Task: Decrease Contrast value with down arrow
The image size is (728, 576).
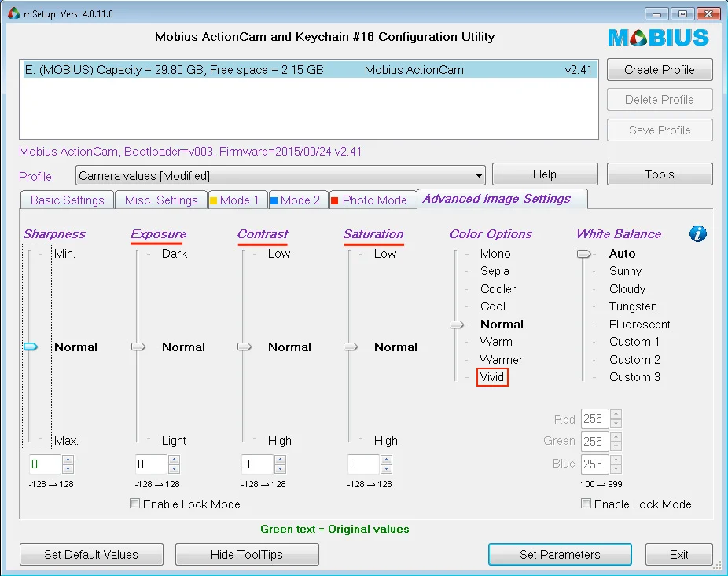Action: pyautogui.click(x=280, y=469)
